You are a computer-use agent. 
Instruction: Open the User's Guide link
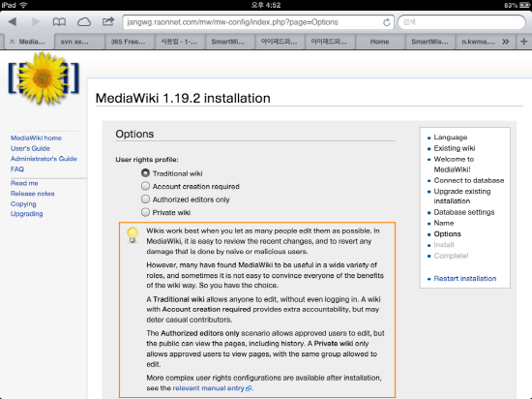click(x=30, y=148)
